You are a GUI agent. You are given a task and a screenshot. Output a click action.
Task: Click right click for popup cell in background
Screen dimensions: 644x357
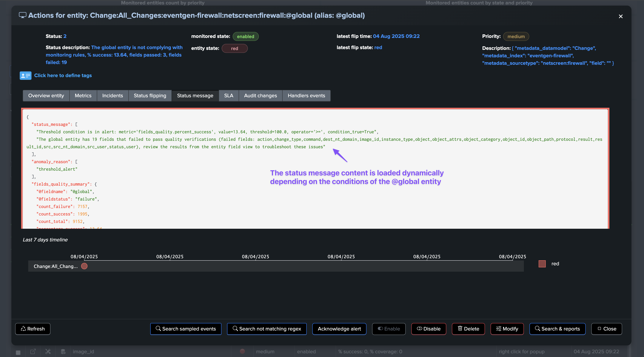tap(522, 352)
